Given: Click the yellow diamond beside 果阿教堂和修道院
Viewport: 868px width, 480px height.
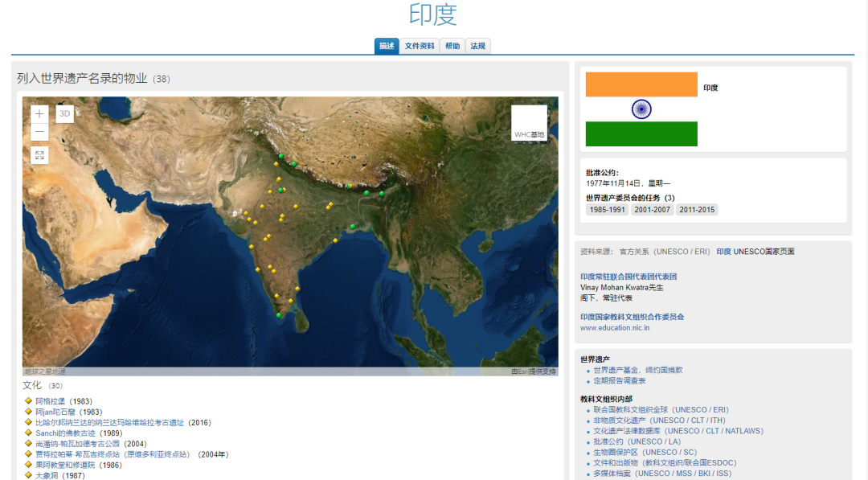Looking at the screenshot, I should (29, 465).
